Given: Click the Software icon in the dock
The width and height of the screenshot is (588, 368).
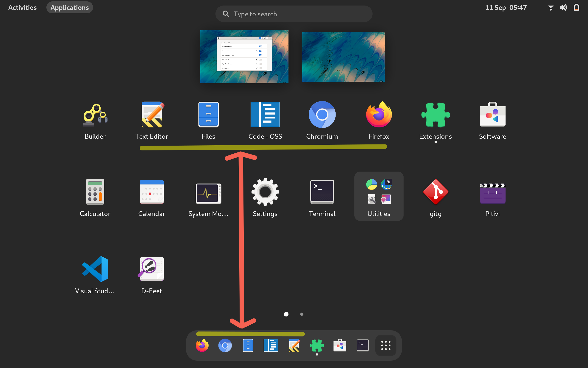Looking at the screenshot, I should click(340, 345).
